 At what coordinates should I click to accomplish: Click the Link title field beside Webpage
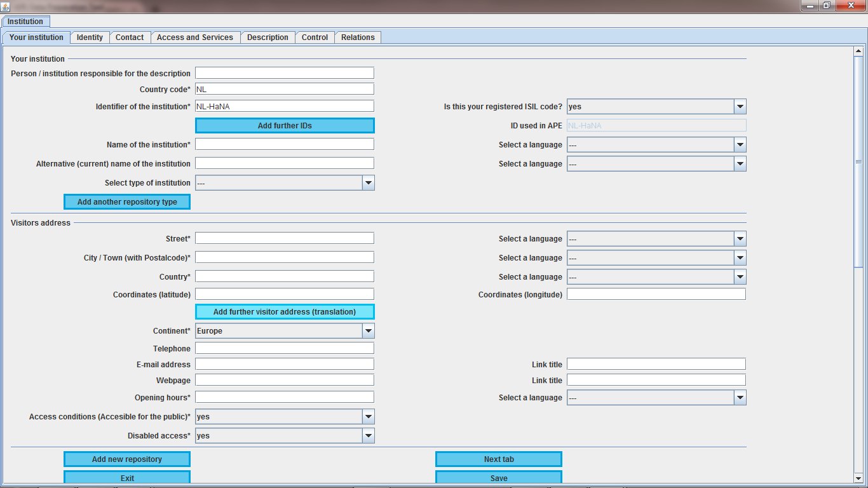click(656, 380)
